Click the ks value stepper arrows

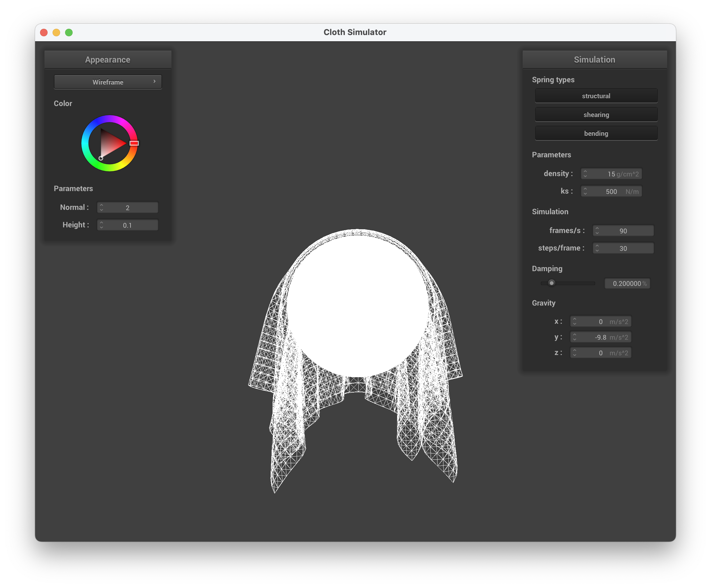point(585,191)
